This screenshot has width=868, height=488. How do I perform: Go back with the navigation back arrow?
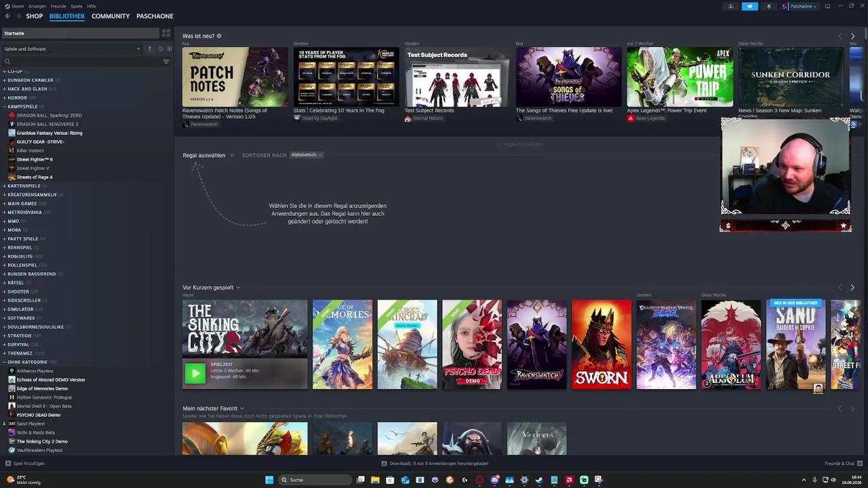click(7, 16)
